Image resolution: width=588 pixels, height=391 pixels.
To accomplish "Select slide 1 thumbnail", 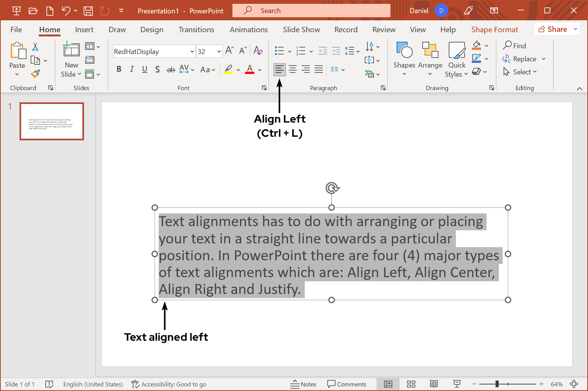I will [x=52, y=121].
